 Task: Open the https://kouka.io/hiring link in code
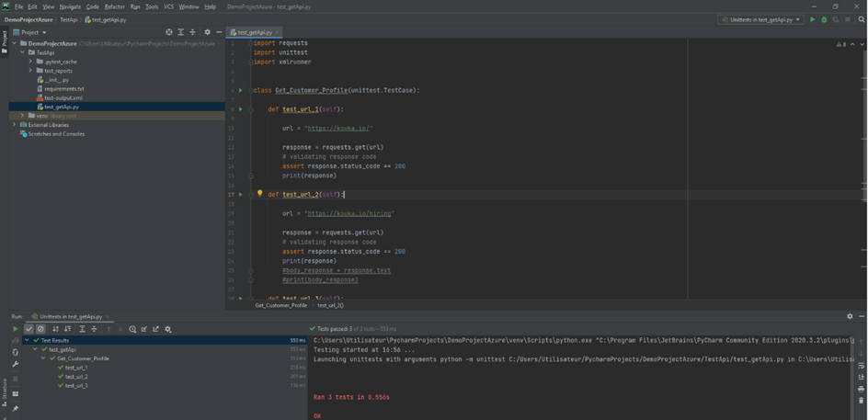349,213
